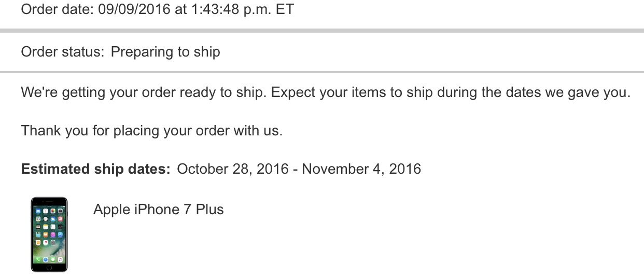The height and width of the screenshot is (278, 644).
Task: Open the Apple iPhone 7 Plus product name
Action: coord(159,210)
